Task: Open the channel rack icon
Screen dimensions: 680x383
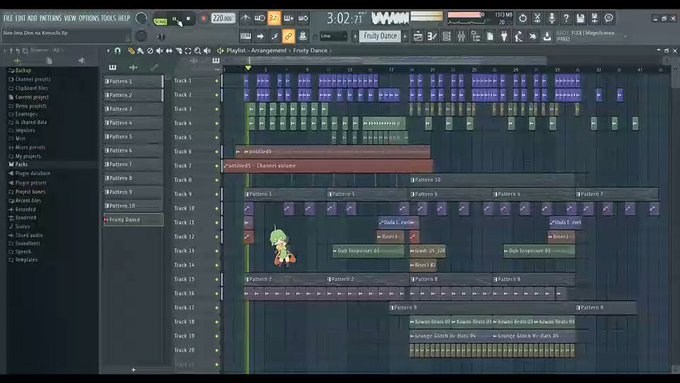Action: (446, 36)
